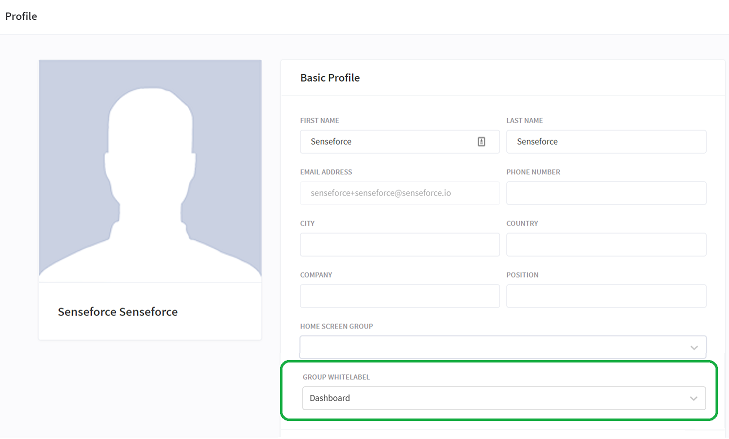The width and height of the screenshot is (729, 439).
Task: Click into the City field
Action: click(399, 245)
